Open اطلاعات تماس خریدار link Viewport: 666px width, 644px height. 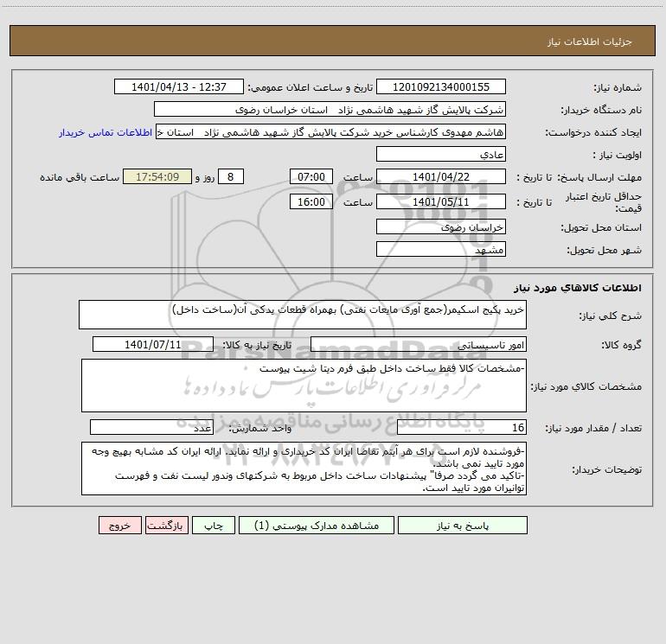point(106,132)
